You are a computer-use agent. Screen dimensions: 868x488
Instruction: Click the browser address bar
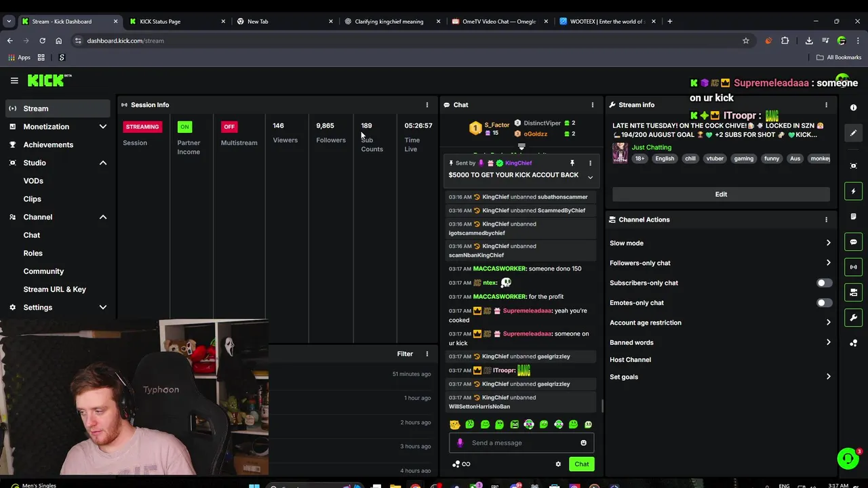tap(407, 41)
